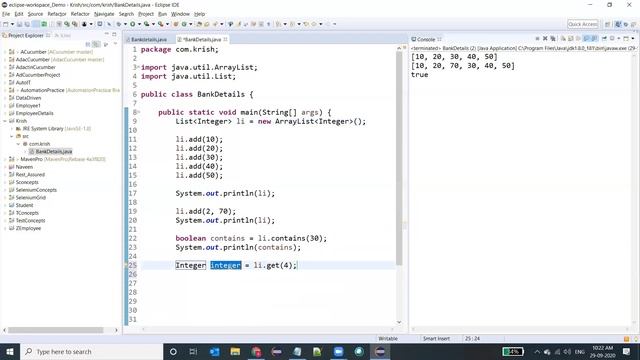Viewport: 640px width, 360px height.
Task: Open the Navigate menu
Action: click(x=104, y=14)
